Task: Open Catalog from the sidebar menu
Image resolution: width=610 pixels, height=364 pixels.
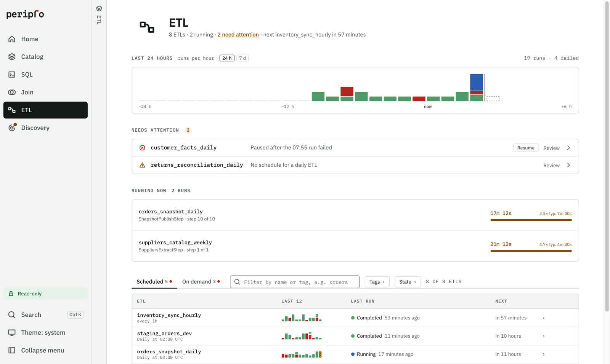Action: click(45, 57)
